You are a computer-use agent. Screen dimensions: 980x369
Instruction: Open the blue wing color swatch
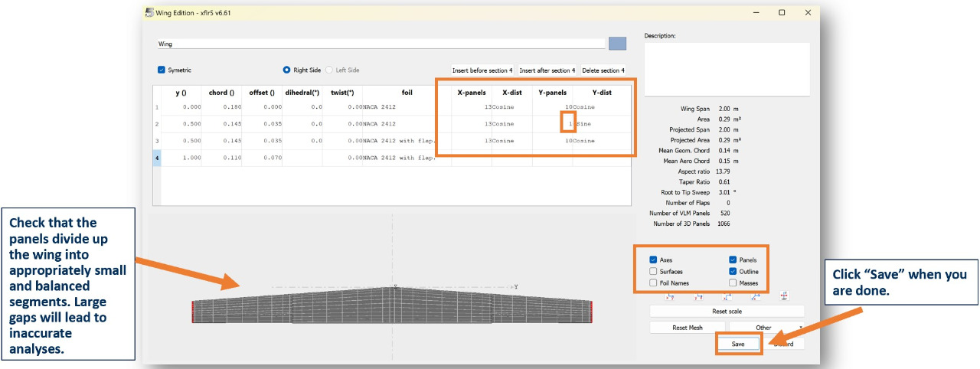point(617,44)
